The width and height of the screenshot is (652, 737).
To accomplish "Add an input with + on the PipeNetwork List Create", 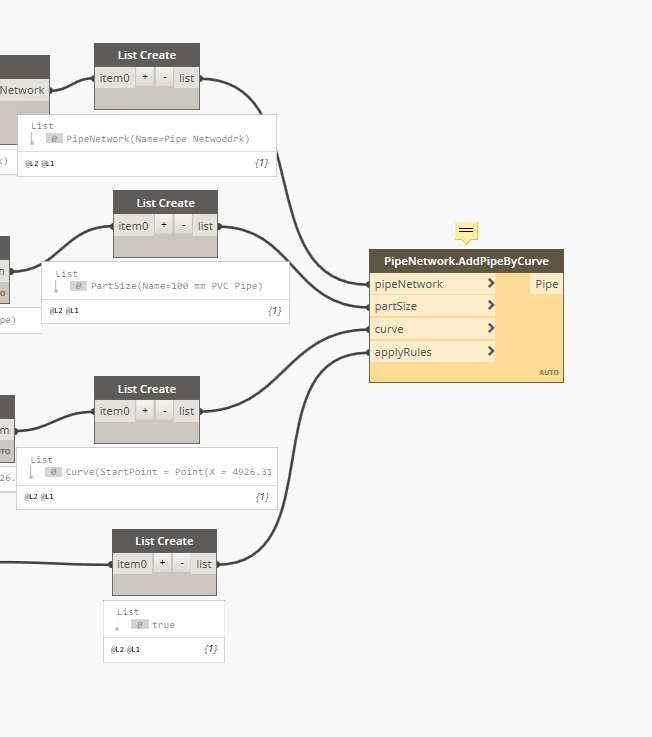I will click(x=145, y=78).
